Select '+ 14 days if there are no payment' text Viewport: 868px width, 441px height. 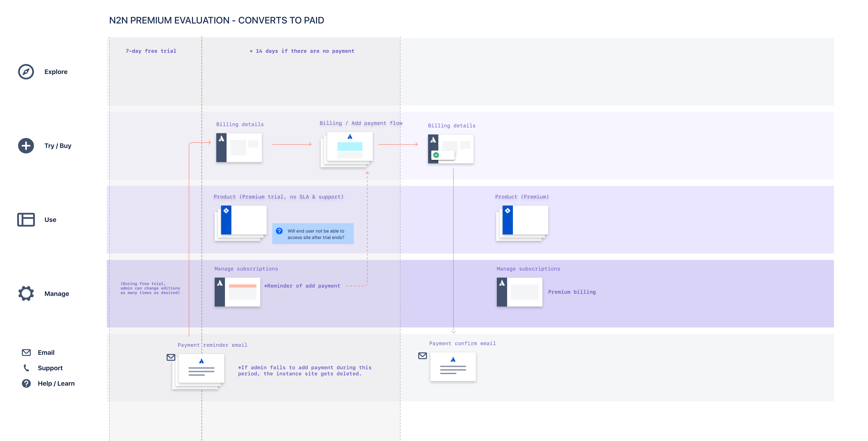click(x=302, y=51)
